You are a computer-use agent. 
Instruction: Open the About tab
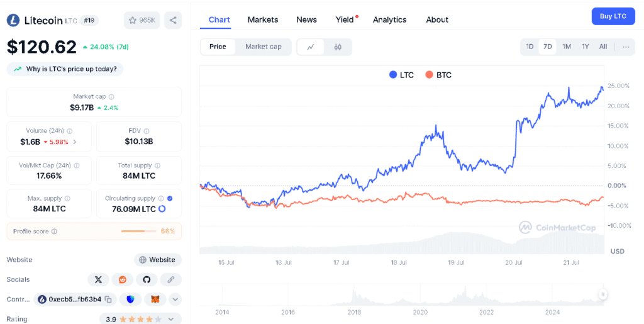click(437, 20)
